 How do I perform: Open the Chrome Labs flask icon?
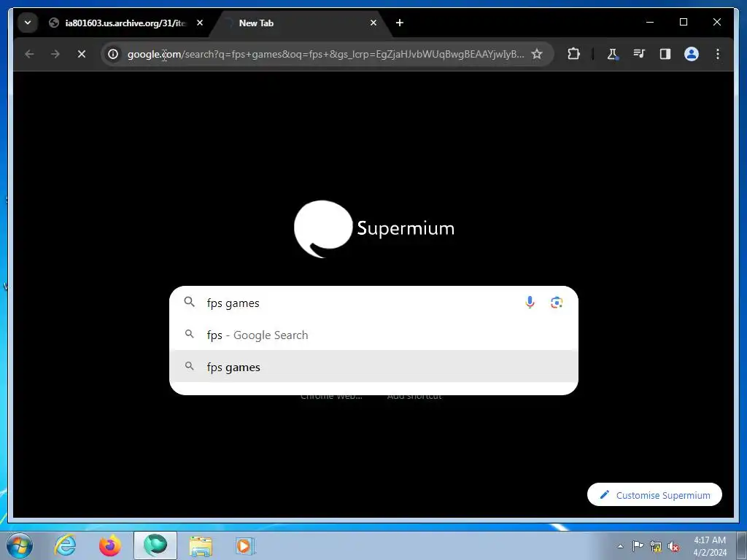tap(613, 54)
